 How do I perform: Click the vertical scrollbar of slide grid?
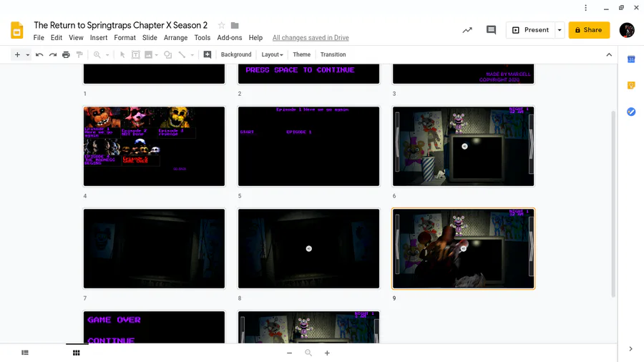pos(614,203)
